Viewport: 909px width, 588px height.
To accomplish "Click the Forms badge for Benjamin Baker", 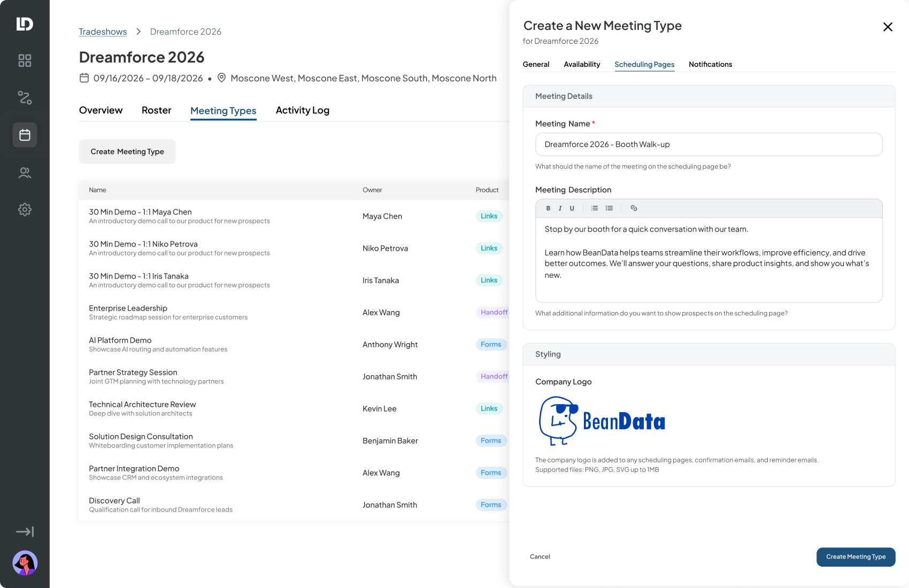I will (491, 440).
